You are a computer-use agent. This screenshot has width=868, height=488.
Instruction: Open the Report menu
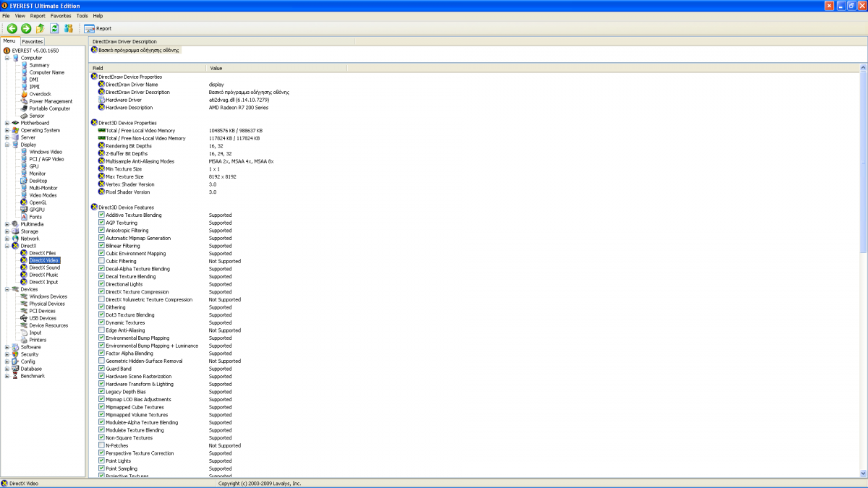click(x=38, y=15)
